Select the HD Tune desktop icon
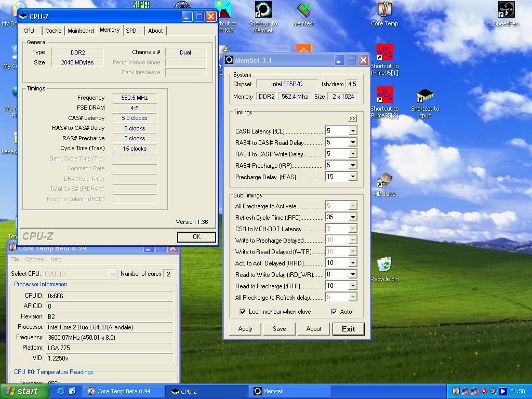This screenshot has height=399, width=532. (385, 185)
